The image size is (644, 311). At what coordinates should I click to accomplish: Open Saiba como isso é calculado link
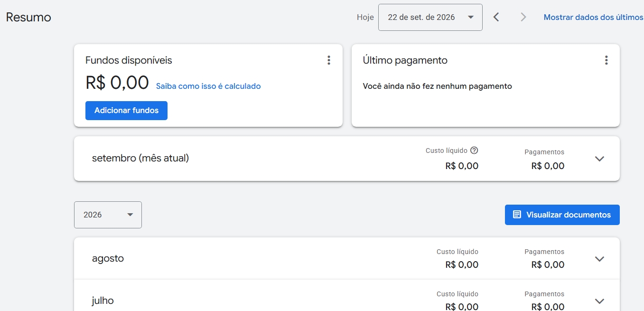pyautogui.click(x=208, y=86)
